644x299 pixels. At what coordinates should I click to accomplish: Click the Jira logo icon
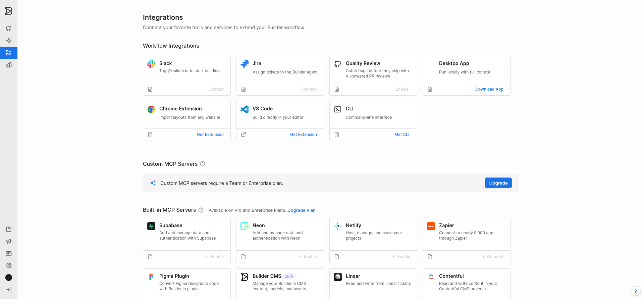(x=245, y=64)
